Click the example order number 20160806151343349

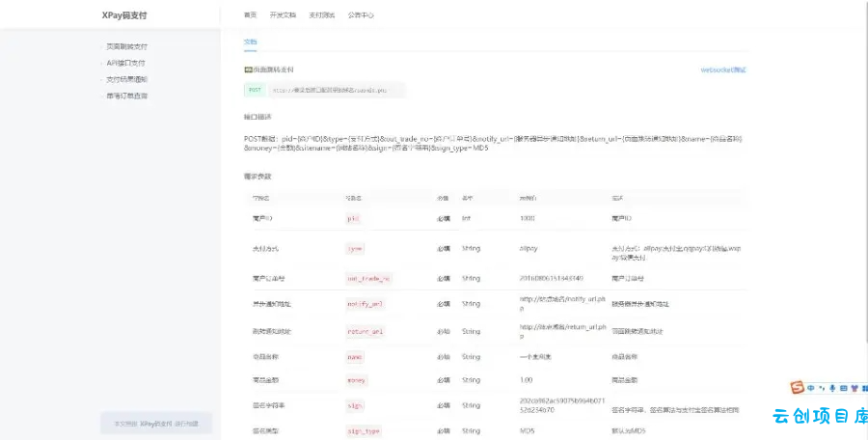coord(552,278)
